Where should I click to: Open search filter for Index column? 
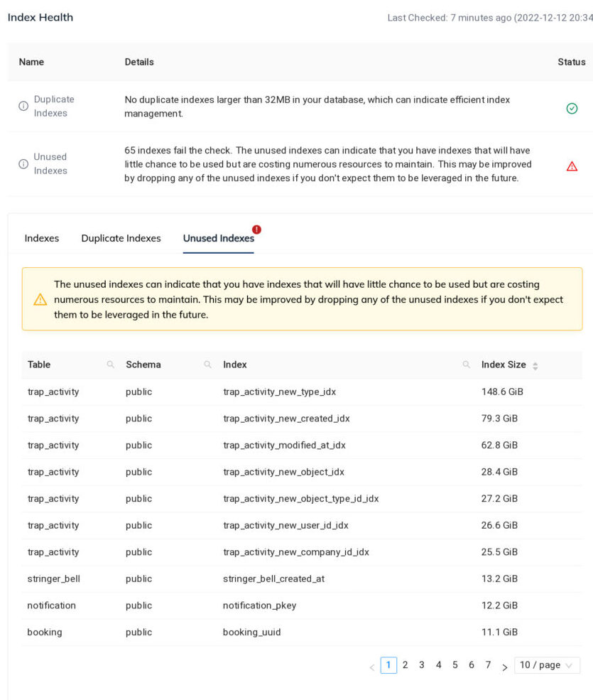(x=467, y=365)
